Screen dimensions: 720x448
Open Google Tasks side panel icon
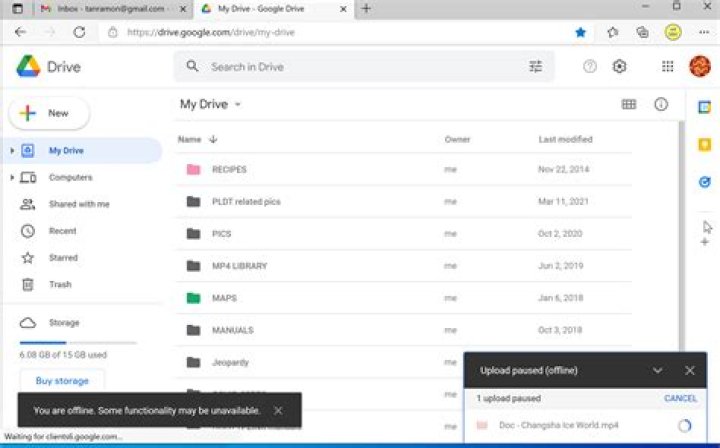click(704, 182)
